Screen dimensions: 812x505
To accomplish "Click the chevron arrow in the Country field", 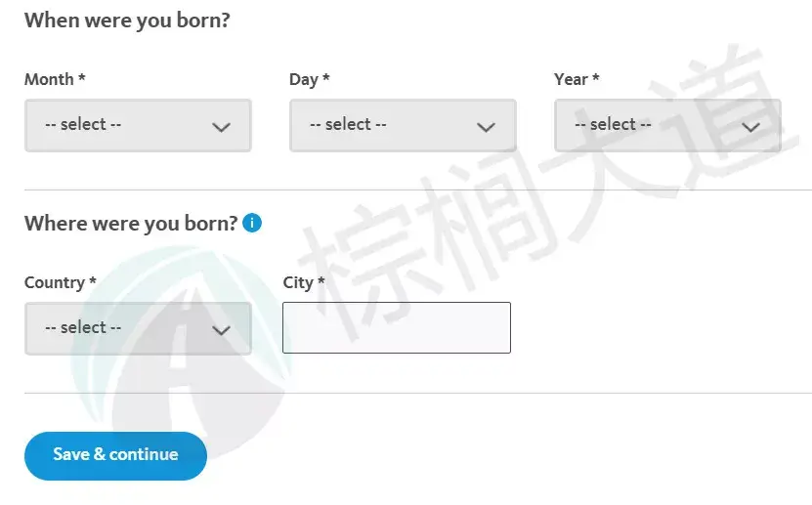I will (222, 330).
